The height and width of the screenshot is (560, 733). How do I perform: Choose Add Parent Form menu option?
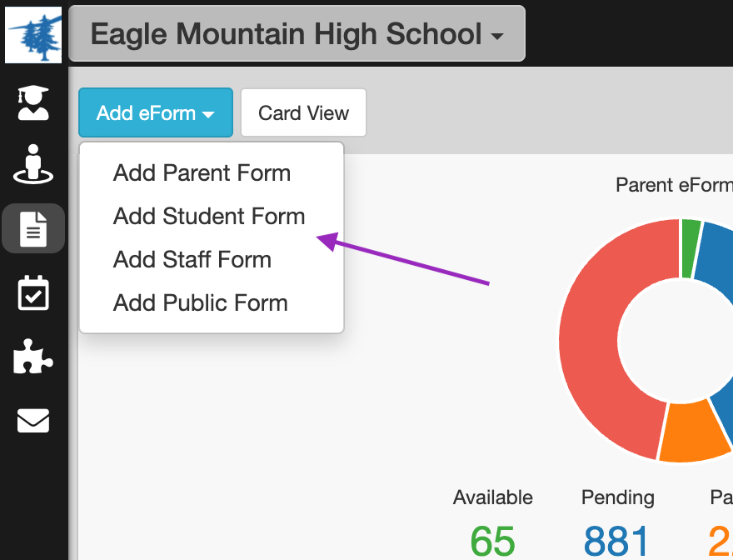pos(202,173)
